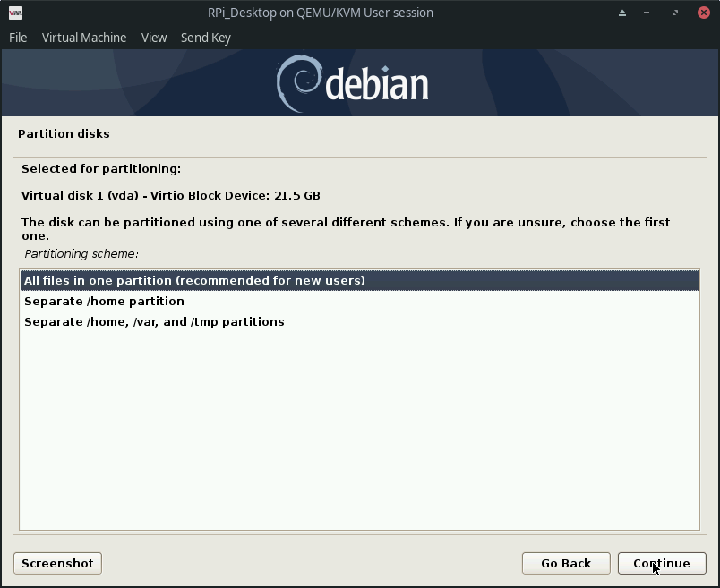Select 'All files in one partition' scheme
Image resolution: width=720 pixels, height=588 pixels.
[x=359, y=280]
